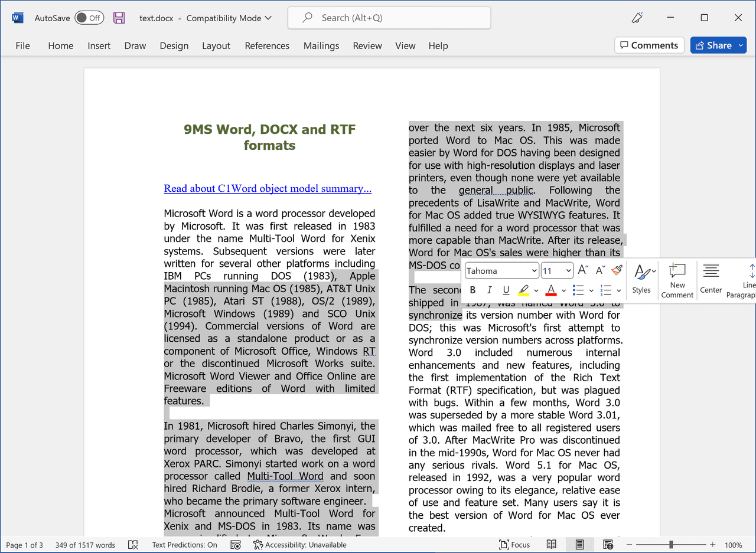Click the macro recording status icon
This screenshot has width=756, height=553.
[236, 545]
